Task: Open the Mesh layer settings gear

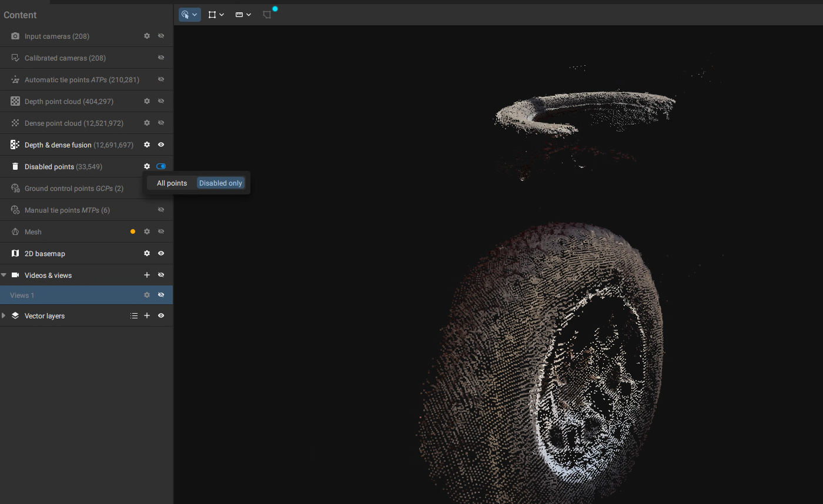Action: (146, 231)
